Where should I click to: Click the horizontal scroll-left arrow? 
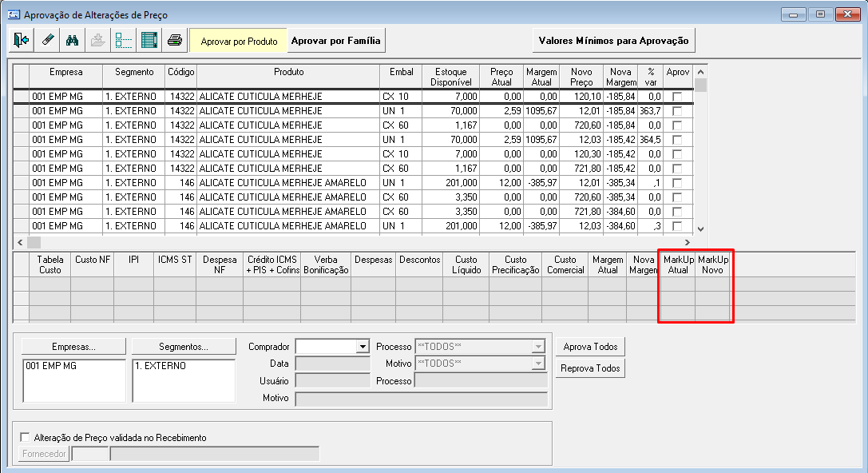[x=20, y=242]
